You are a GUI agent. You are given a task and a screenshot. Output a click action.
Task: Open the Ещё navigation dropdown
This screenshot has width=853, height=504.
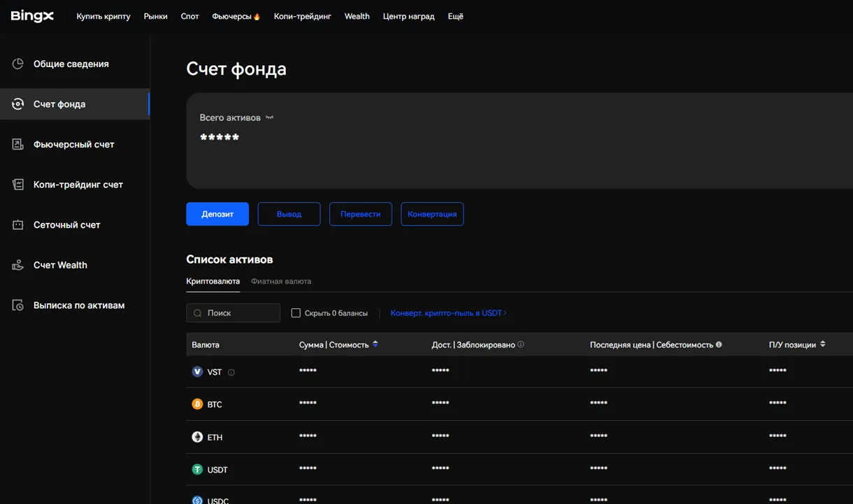[455, 16]
